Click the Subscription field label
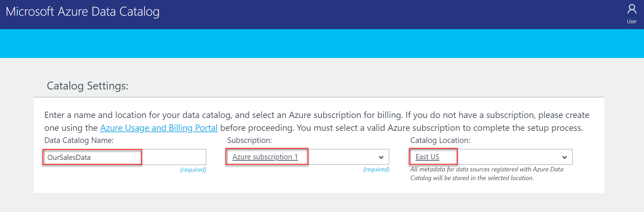This screenshot has width=644, height=212. pos(249,141)
